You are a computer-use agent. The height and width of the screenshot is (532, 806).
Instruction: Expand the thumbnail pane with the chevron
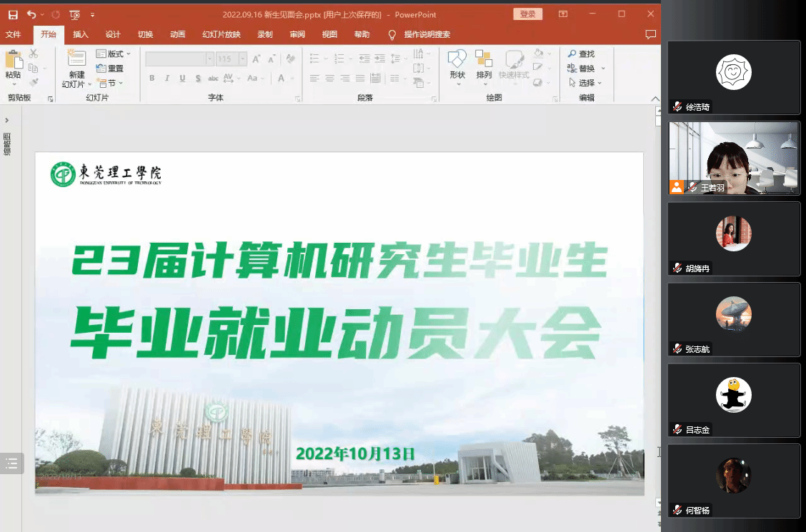[x=6, y=121]
